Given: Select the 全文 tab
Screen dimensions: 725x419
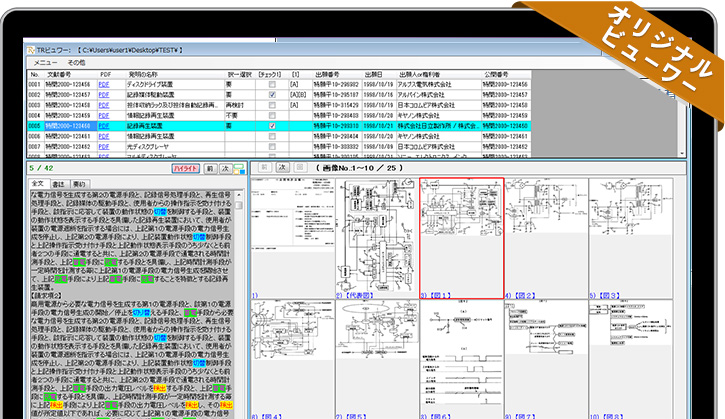Looking at the screenshot, I should click(38, 184).
